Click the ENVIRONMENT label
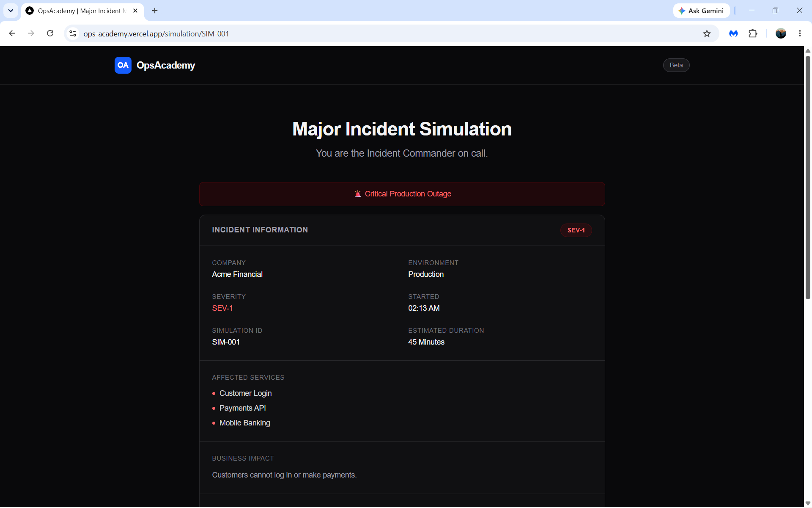This screenshot has width=812, height=508. click(x=433, y=263)
